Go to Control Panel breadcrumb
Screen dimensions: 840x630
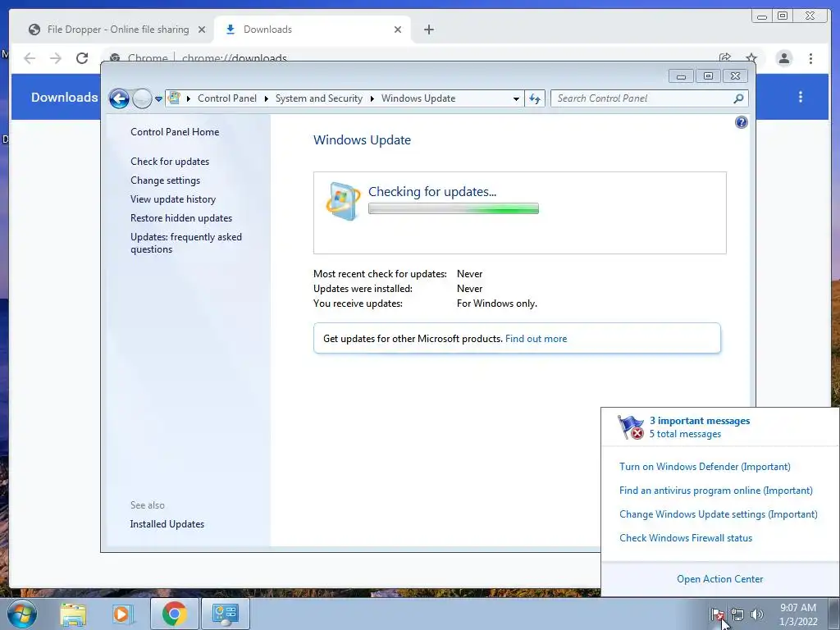227,98
